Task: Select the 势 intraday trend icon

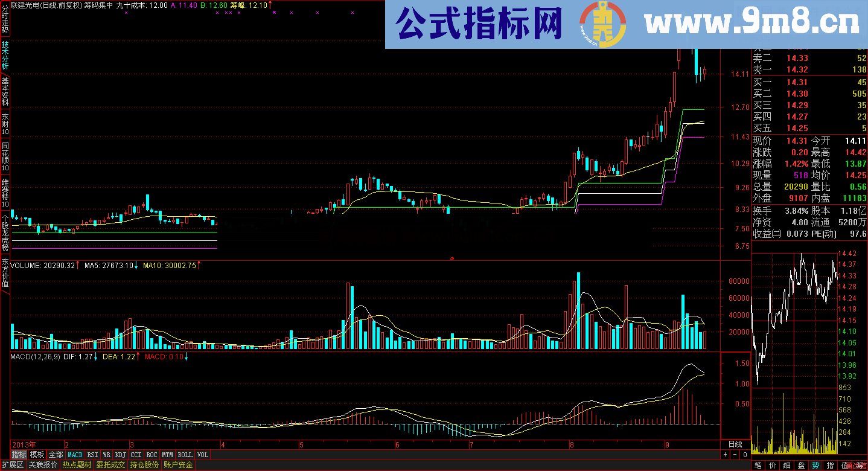Action: click(815, 465)
